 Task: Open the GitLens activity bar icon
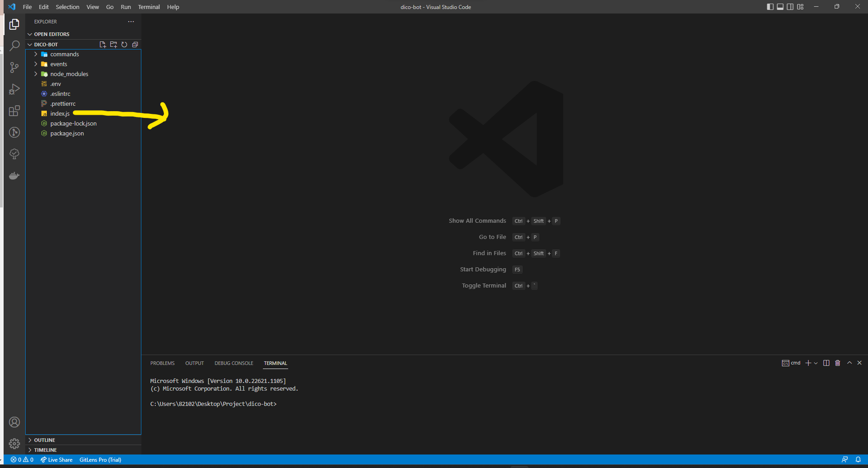(14, 132)
